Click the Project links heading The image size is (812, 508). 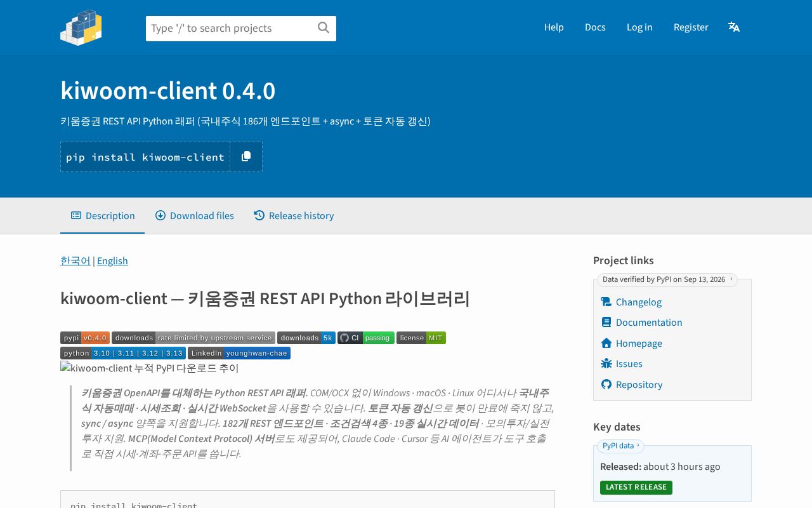(624, 261)
